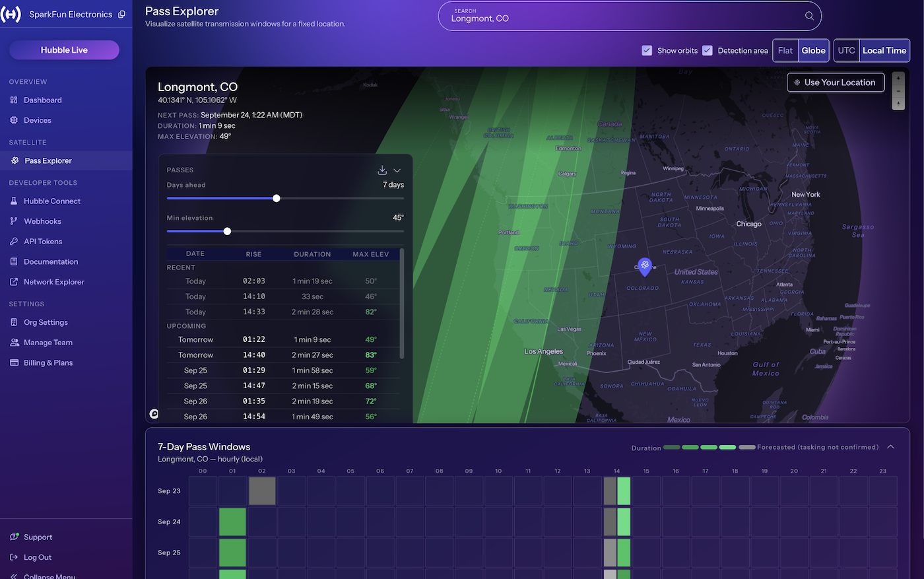
Task: Select Local Time display
Action: [884, 51]
